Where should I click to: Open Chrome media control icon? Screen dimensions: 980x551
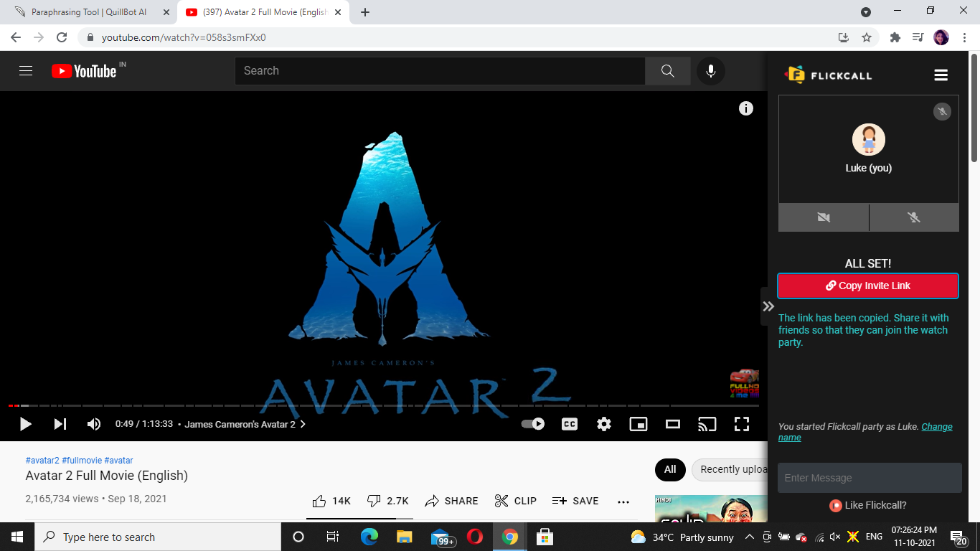click(918, 37)
